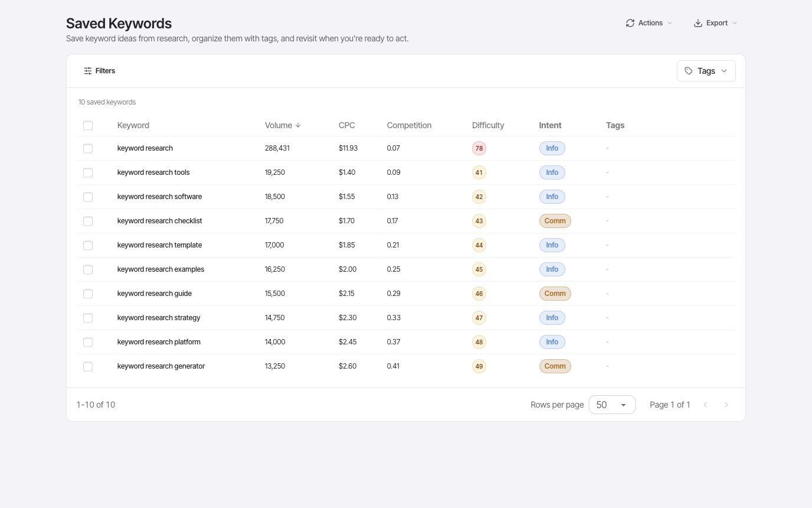Click the $11.93 CPC value
This screenshot has height=508, width=812.
pos(348,148)
